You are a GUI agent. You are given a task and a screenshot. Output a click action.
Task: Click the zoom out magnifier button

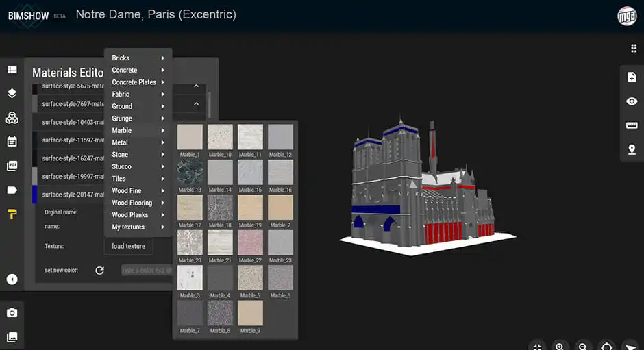(583, 347)
